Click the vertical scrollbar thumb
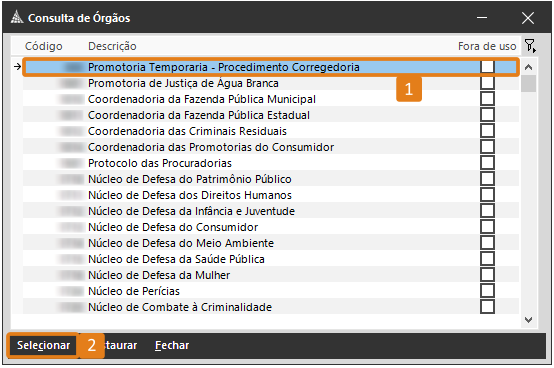Image resolution: width=554 pixels, height=368 pixels. point(528,83)
